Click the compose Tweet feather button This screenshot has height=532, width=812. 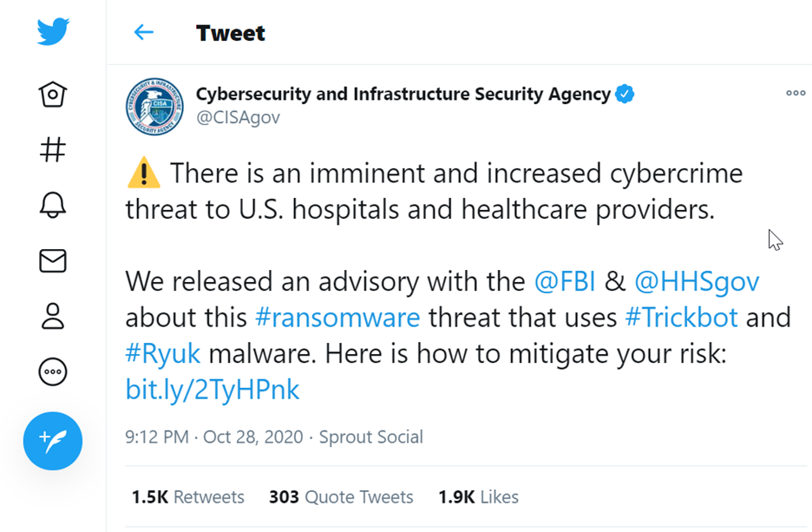point(53,442)
